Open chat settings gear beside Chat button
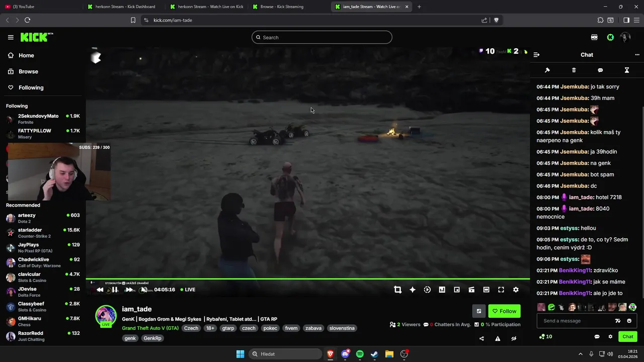The height and width of the screenshot is (362, 644). click(x=610, y=337)
